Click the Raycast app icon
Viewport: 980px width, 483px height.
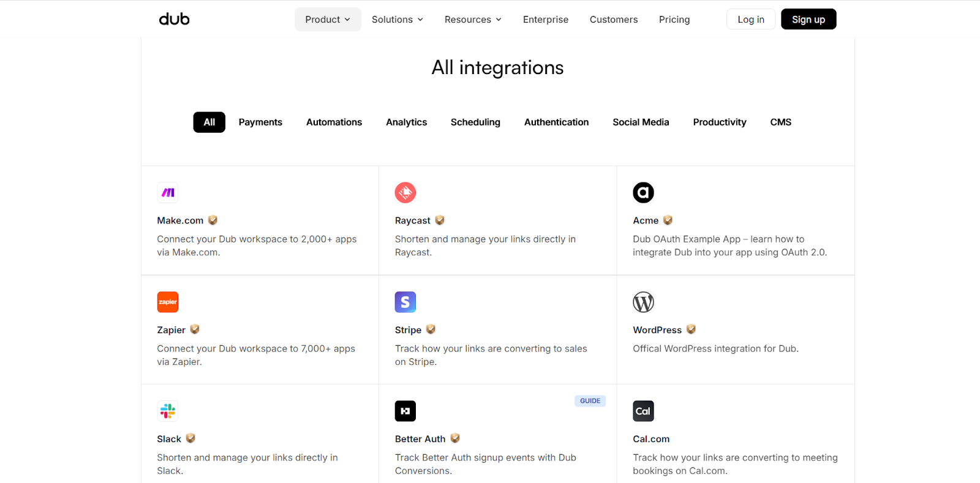click(405, 193)
